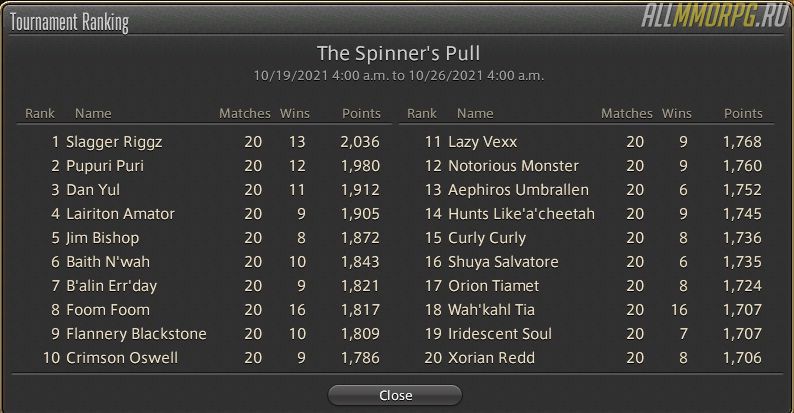Select Wah'kahl Tia at rank 18
This screenshot has width=794, height=413.
586,310
